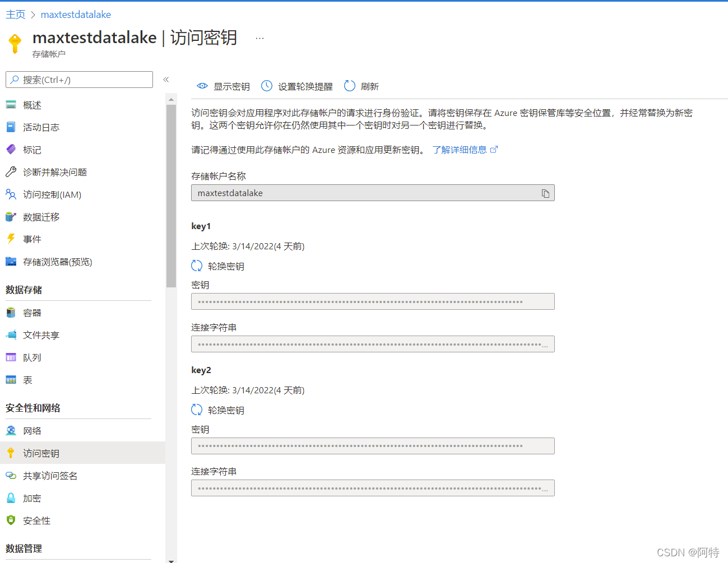The image size is (728, 563).
Task: Open 容器 sidebar label
Action: (x=32, y=313)
